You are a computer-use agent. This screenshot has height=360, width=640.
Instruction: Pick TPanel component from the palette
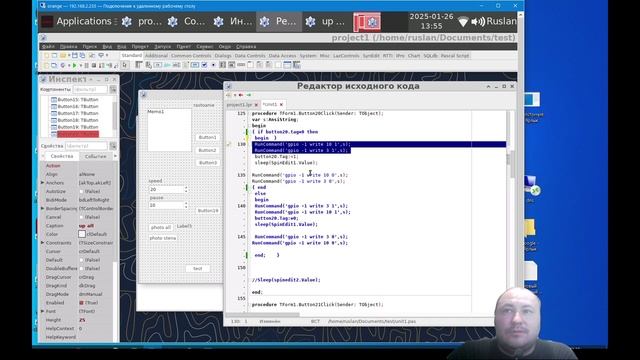click(x=278, y=65)
